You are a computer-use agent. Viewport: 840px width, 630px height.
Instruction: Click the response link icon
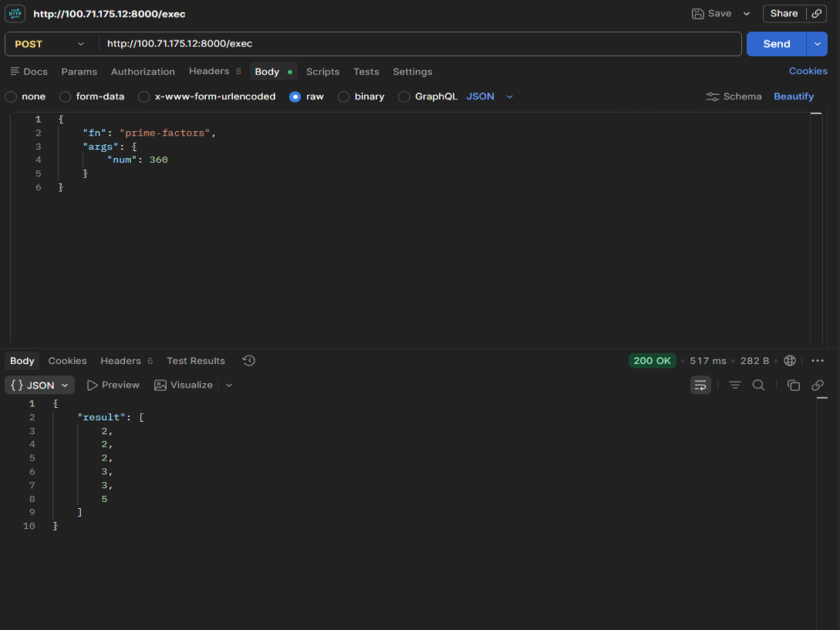817,386
